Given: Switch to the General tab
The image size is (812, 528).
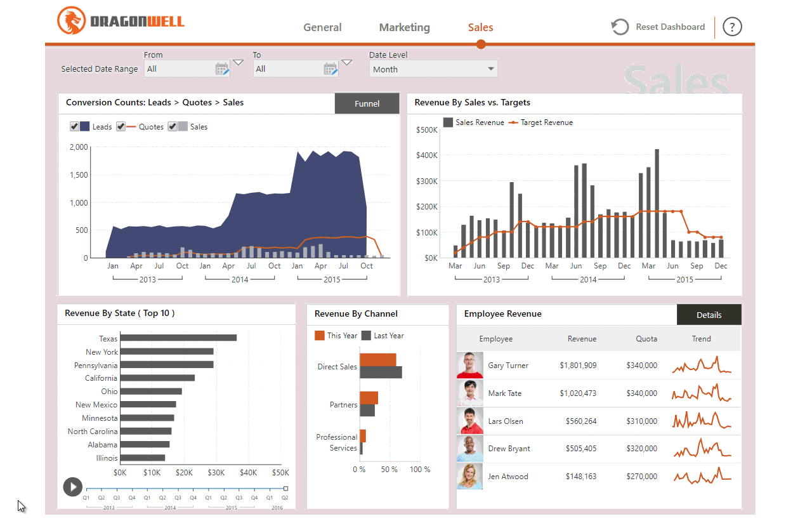Looking at the screenshot, I should pyautogui.click(x=322, y=27).
